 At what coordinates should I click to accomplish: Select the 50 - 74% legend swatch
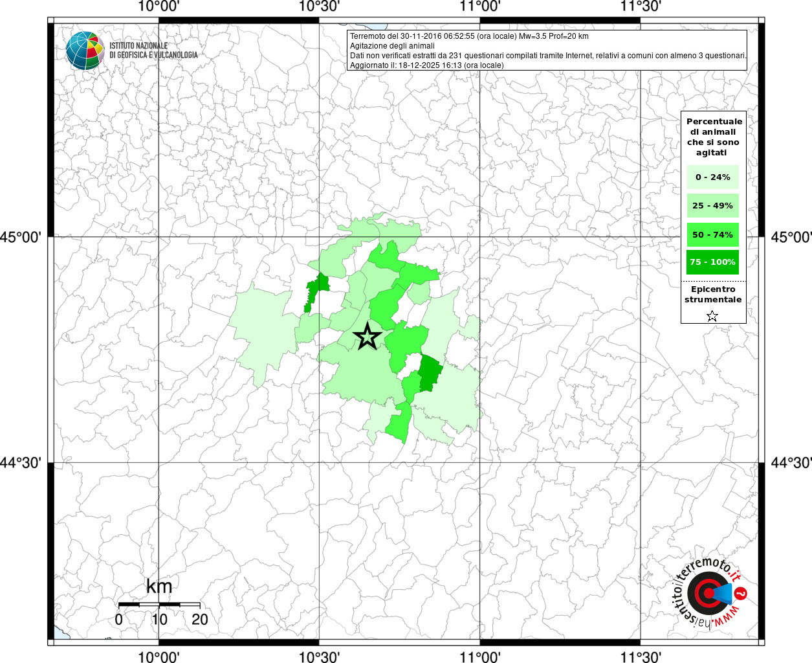point(713,234)
